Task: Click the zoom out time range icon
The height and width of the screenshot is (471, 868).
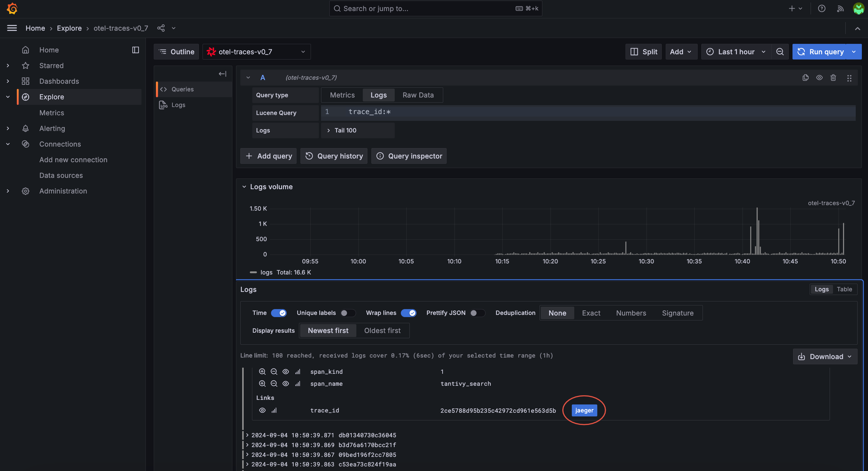Action: coord(780,52)
